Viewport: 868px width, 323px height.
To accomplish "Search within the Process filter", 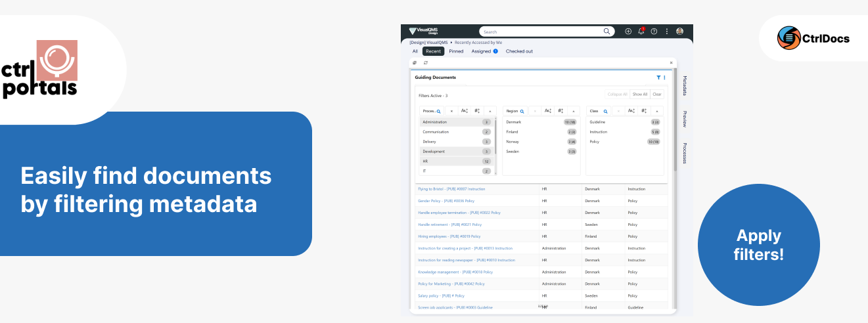I will (x=438, y=112).
